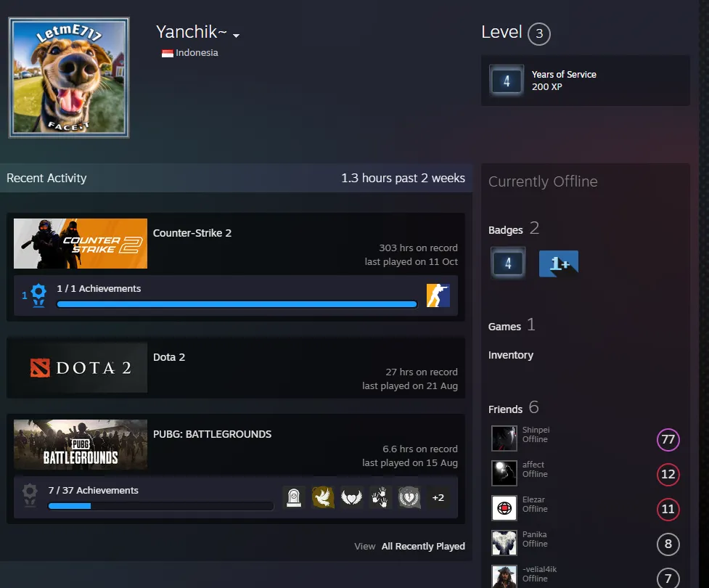This screenshot has height=588, width=709.
Task: Open the PUBG tombstone achievement icon
Action: [294, 497]
